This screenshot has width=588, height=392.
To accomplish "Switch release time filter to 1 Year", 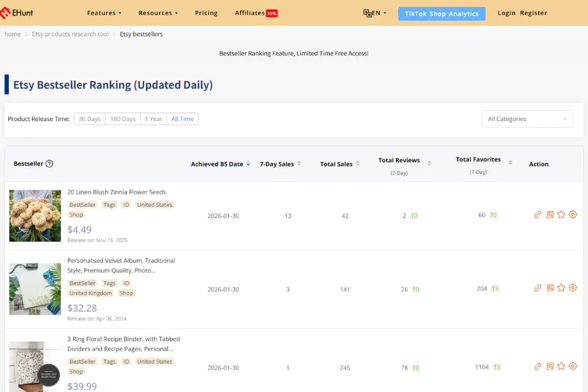I will (x=153, y=119).
